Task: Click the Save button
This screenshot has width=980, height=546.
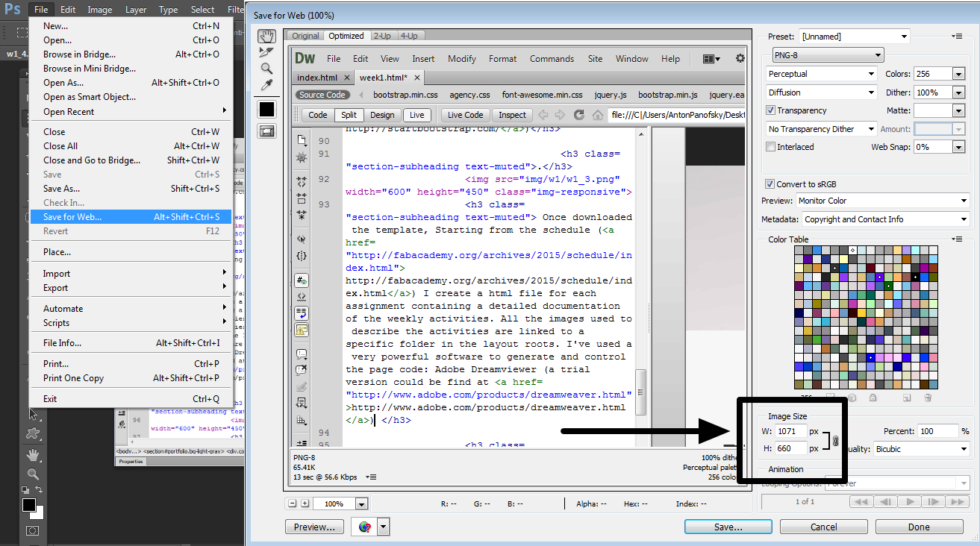Action: [x=728, y=527]
